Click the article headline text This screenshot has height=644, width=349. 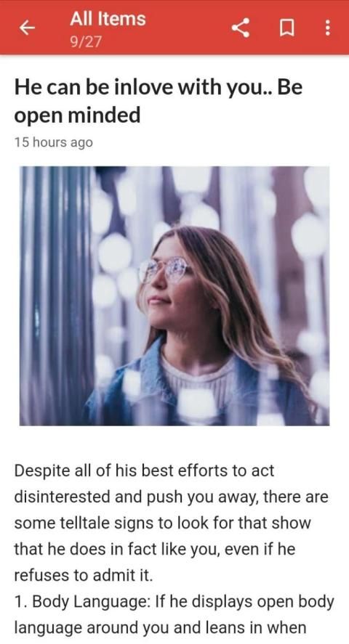pos(159,102)
